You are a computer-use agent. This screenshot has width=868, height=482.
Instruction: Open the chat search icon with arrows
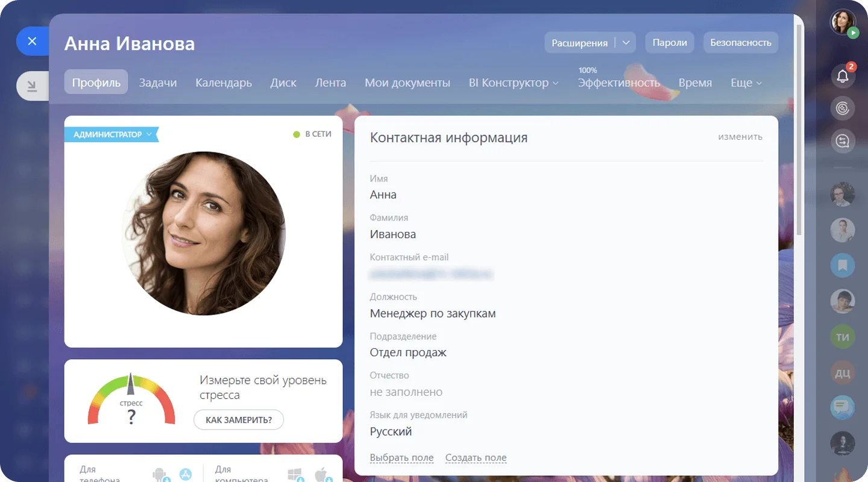point(843,141)
